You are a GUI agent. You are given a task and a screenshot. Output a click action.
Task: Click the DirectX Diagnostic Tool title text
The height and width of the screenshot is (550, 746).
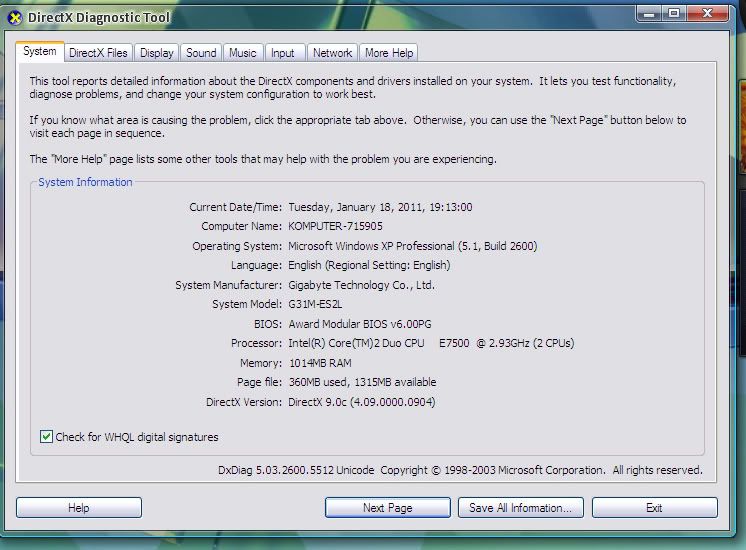[98, 18]
